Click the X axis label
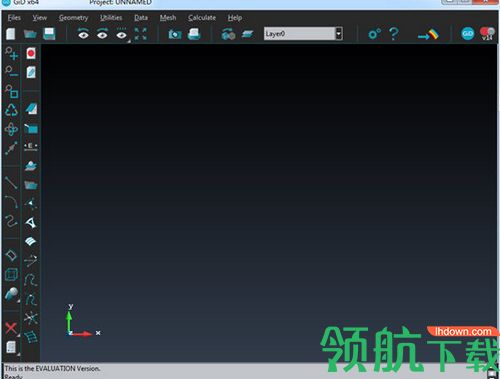Image resolution: width=500 pixels, height=379 pixels. click(98, 333)
